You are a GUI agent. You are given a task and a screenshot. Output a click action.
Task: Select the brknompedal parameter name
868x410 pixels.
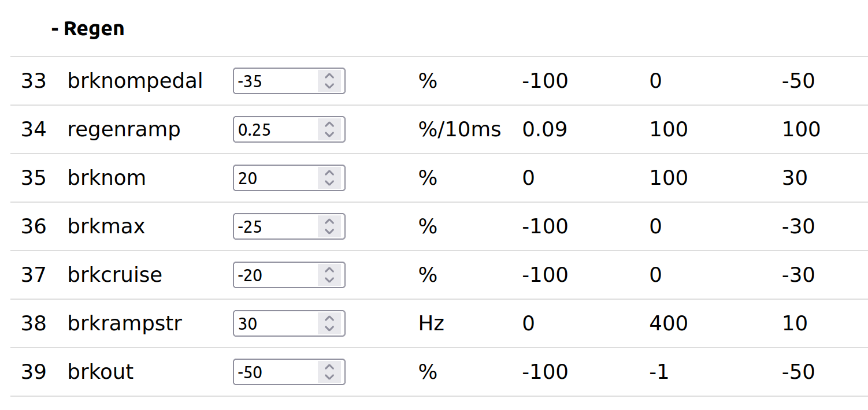(135, 81)
